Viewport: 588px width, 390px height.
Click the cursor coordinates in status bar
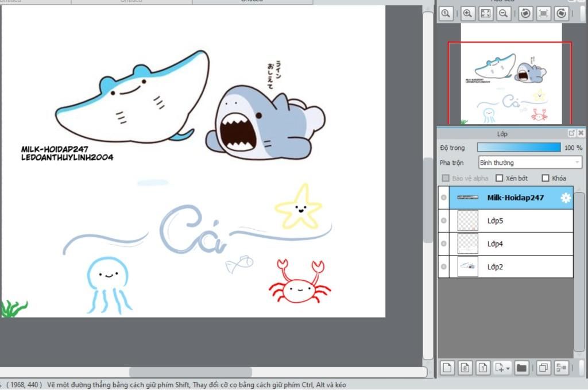pyautogui.click(x=24, y=385)
